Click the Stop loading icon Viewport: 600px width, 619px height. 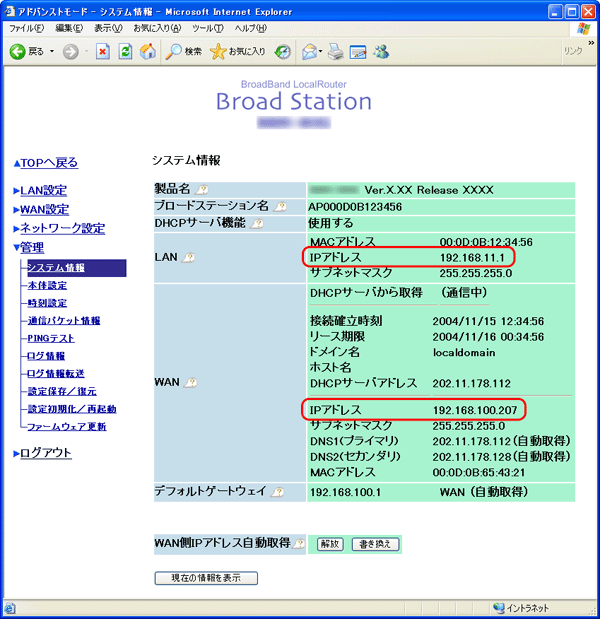click(103, 52)
